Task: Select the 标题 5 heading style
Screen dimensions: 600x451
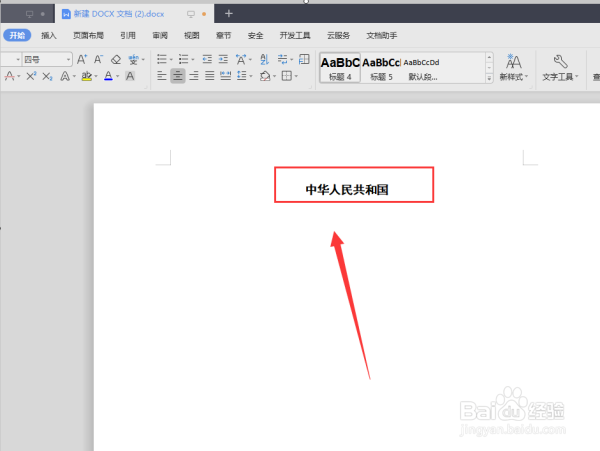Action: 381,68
